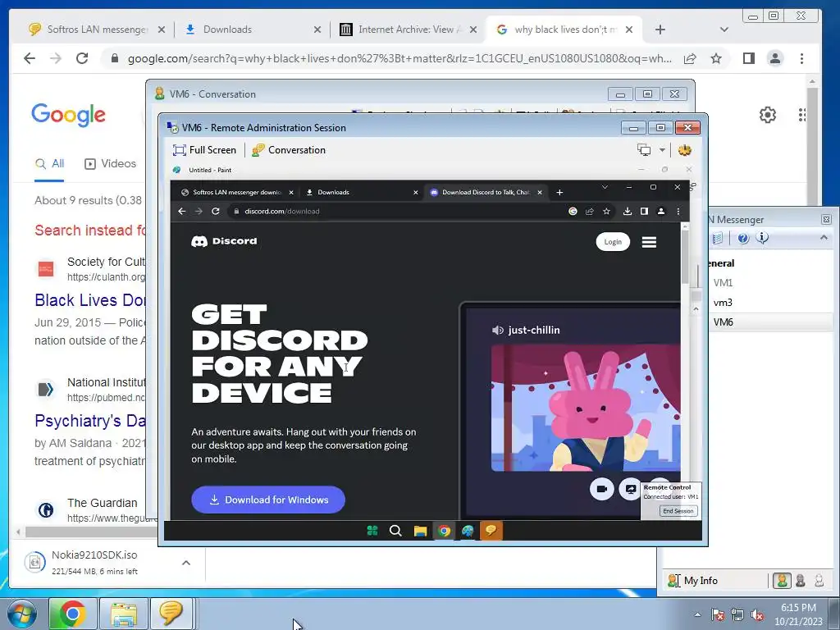Open profile icon in remote Chrome
Viewport: 840px width, 630px height.
tap(661, 211)
